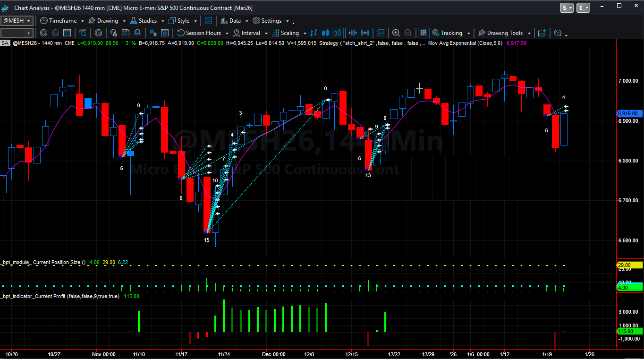Open the Studies menu
The image size is (644, 359).
coord(144,21)
